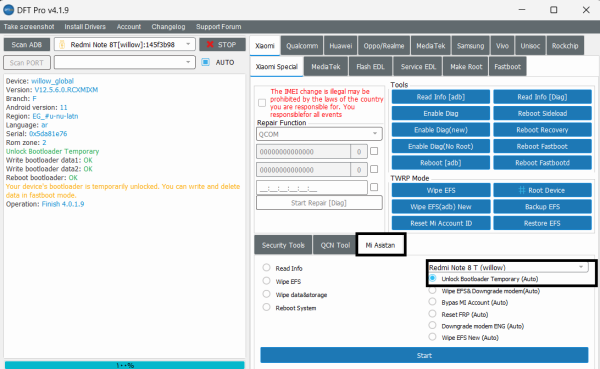Select Unlock Bootloader Temporary (Auto) radio button
Viewport: 600px width, 369px height.
432,278
